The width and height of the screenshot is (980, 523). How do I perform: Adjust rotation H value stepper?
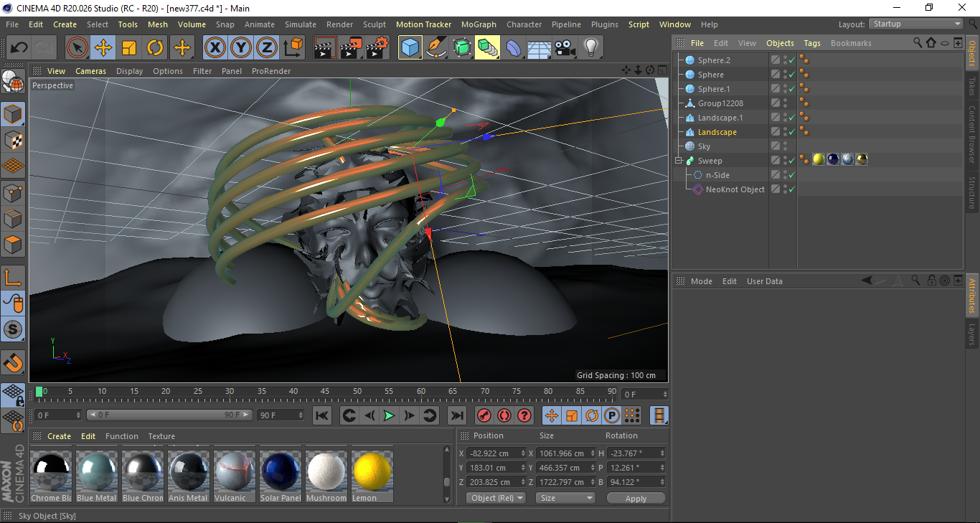pos(662,453)
